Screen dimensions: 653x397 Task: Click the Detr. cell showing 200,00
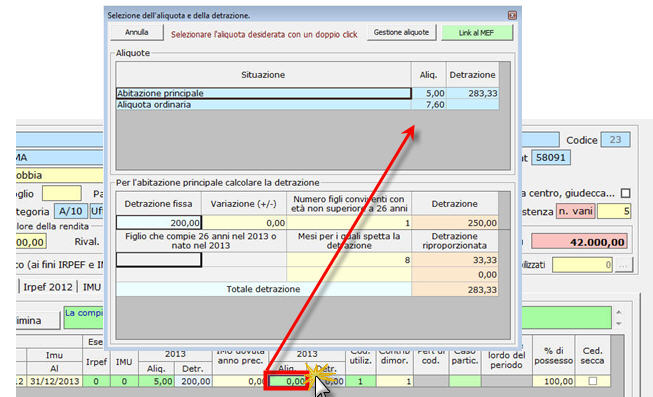click(x=193, y=381)
